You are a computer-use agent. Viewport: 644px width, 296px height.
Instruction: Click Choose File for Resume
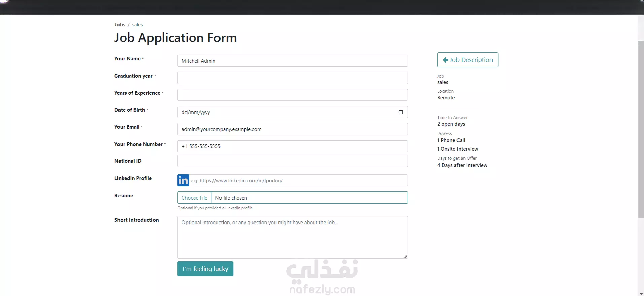pyautogui.click(x=195, y=198)
